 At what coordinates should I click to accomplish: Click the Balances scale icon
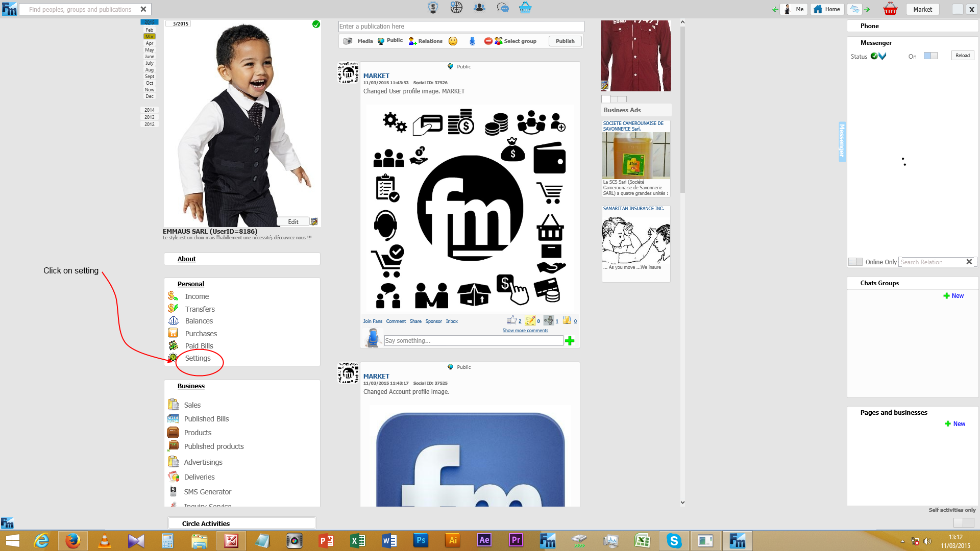(174, 320)
